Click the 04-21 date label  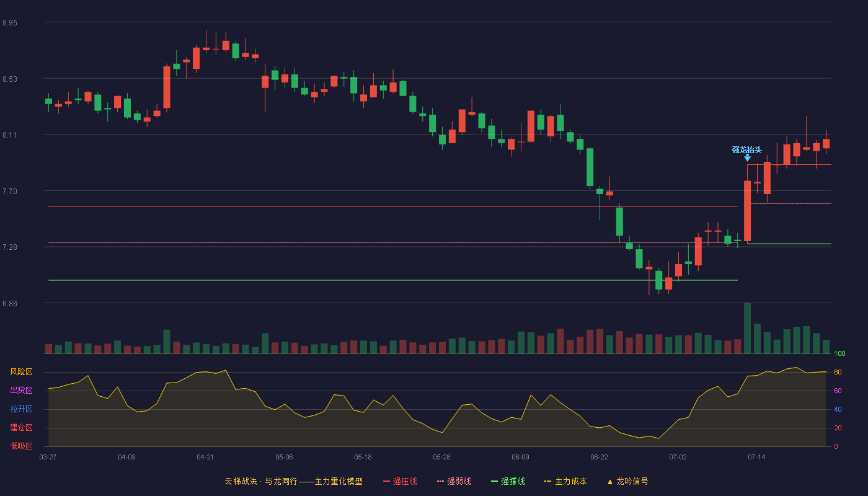point(205,457)
